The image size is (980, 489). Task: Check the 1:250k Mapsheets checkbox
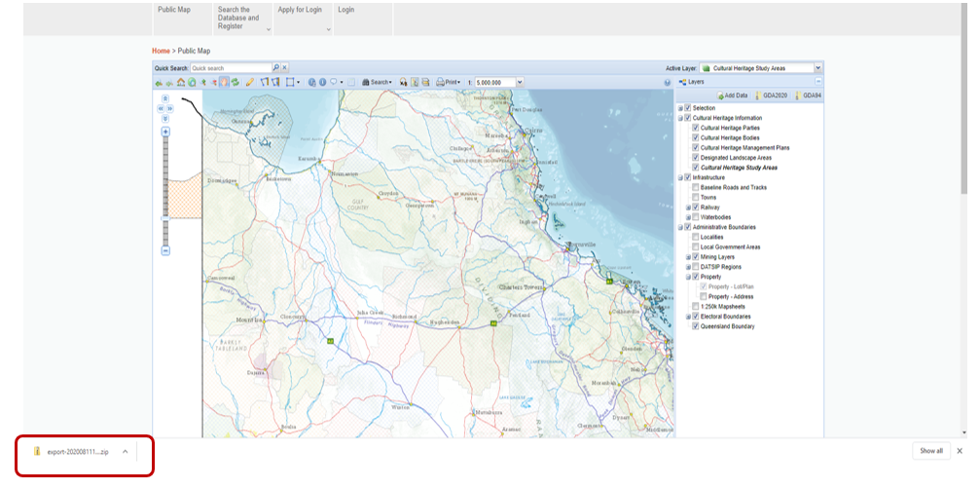[x=696, y=307]
